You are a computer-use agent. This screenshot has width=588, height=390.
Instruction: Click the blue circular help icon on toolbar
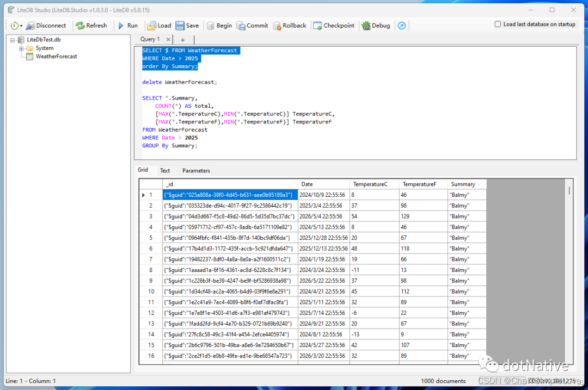coord(401,25)
